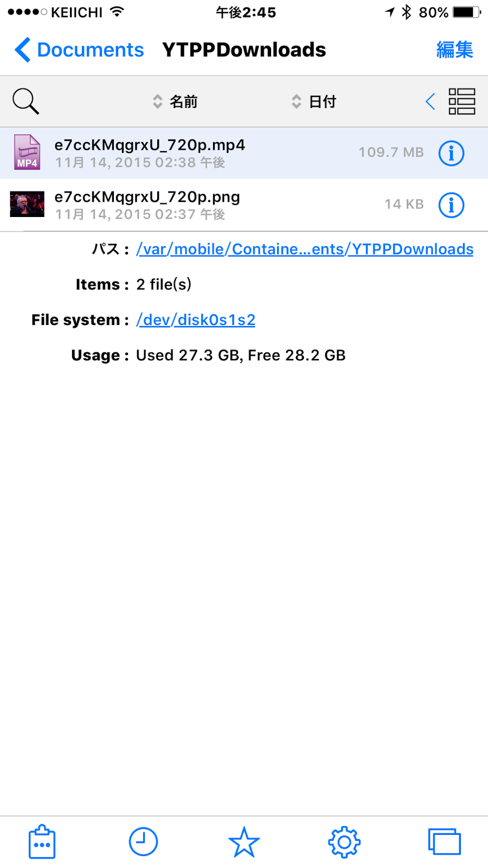Sort files by 名前 (name)
The height and width of the screenshot is (868, 488).
point(175,101)
